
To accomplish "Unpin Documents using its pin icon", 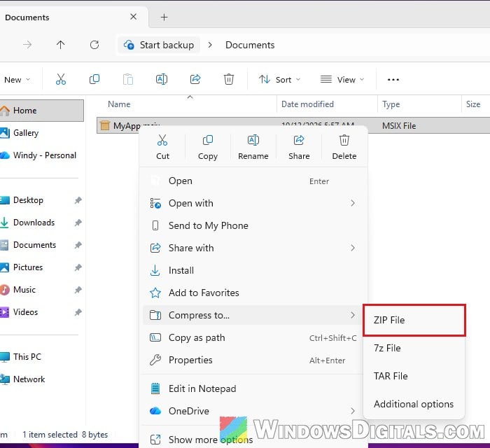I will pos(78,245).
